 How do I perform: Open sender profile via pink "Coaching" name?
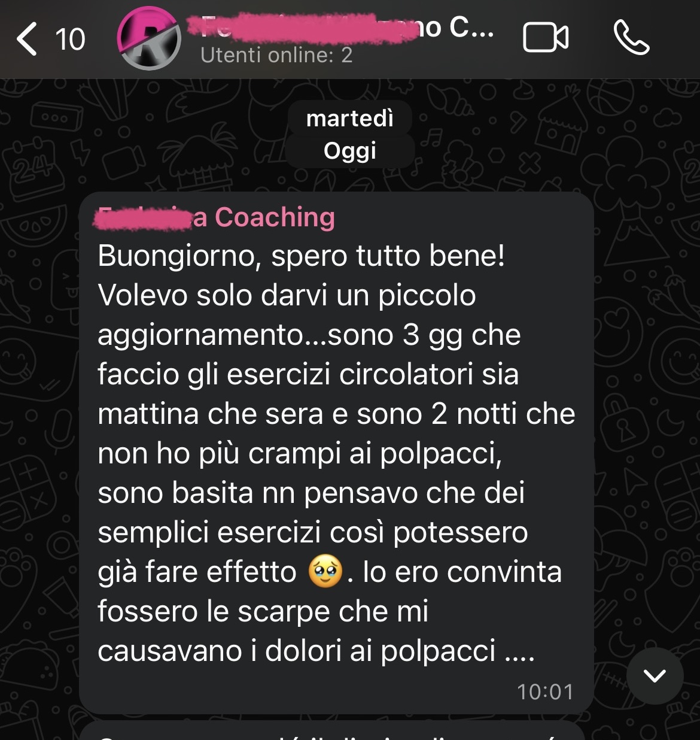[216, 217]
